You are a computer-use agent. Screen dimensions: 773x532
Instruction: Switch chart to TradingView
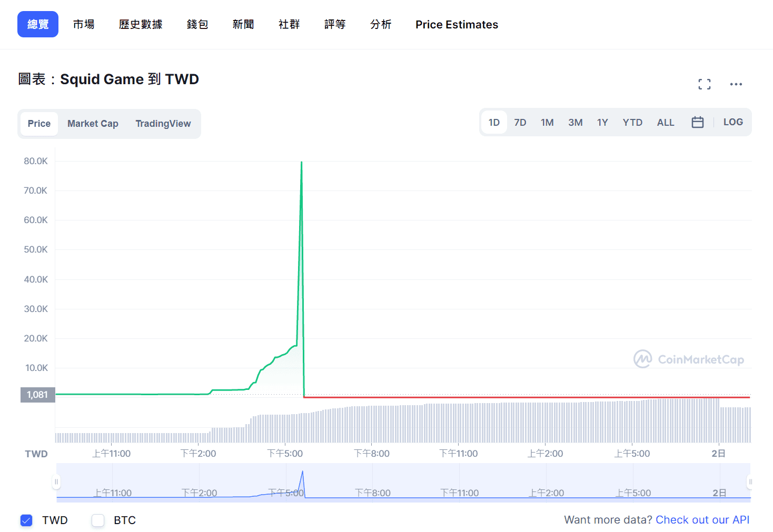point(163,124)
